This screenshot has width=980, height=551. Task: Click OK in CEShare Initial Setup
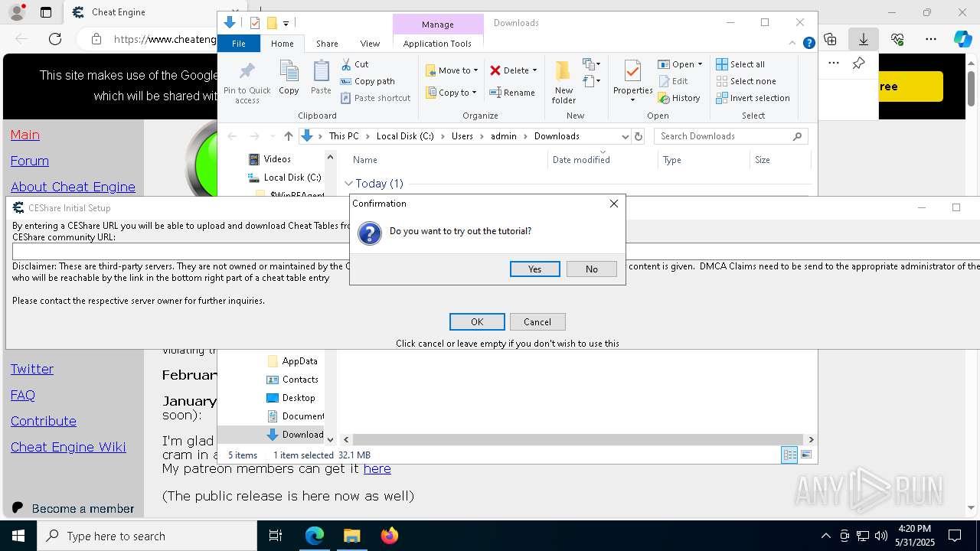(477, 321)
